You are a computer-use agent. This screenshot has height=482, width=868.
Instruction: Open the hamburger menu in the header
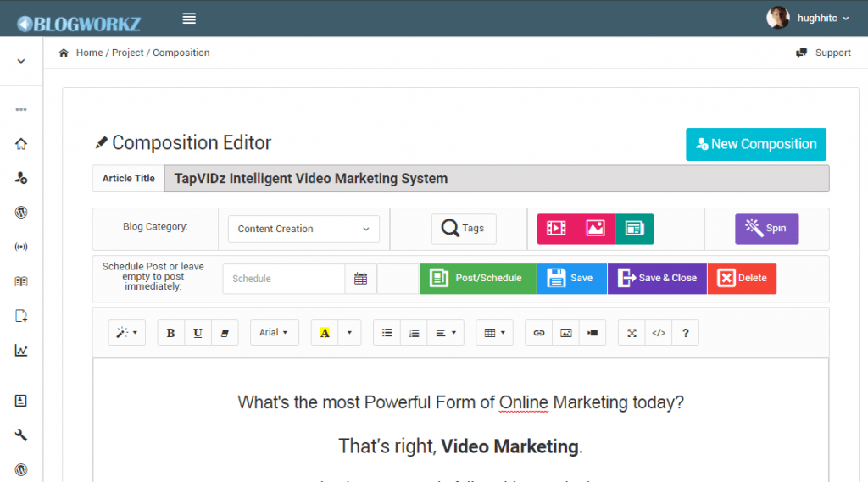189,19
